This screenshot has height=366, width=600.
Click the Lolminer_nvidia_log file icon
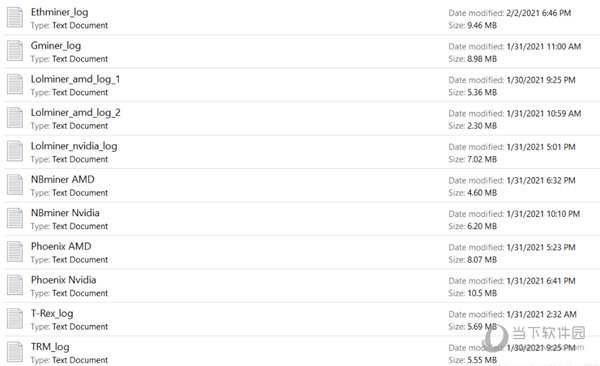coord(15,151)
